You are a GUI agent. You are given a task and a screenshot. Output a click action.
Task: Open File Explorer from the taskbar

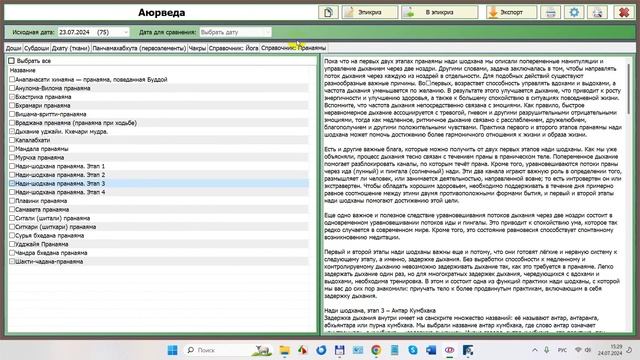click(x=284, y=350)
